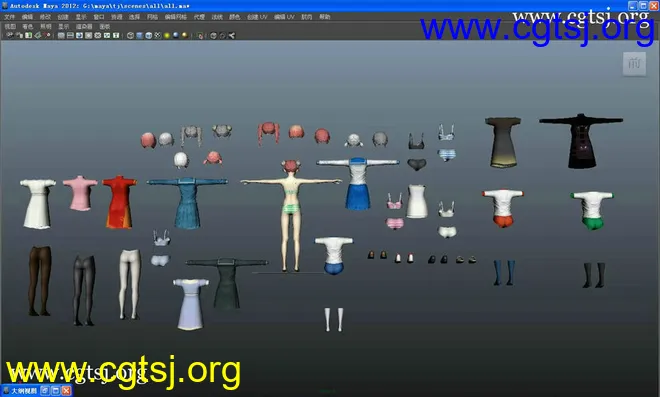Expand the 渲染器 renderer panel menu
Image resolution: width=660 pixels, height=397 pixels.
coord(84,26)
